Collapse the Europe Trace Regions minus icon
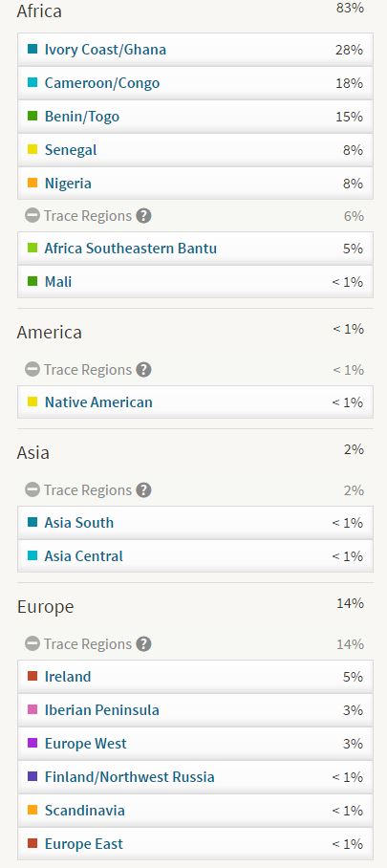Screen dimensions: 387x868 (32, 644)
